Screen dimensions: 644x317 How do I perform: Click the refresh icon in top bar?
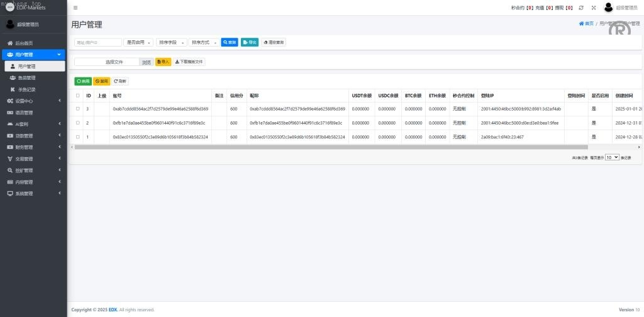[x=581, y=8]
